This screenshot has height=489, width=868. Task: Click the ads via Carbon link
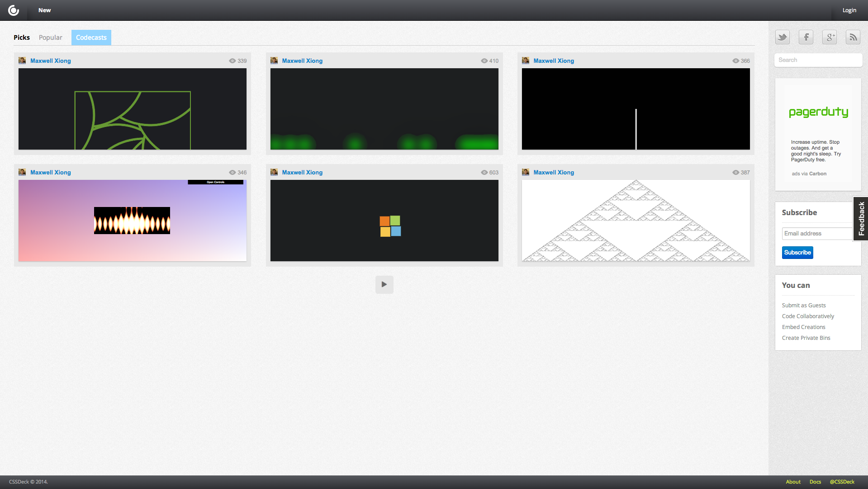[x=809, y=174]
